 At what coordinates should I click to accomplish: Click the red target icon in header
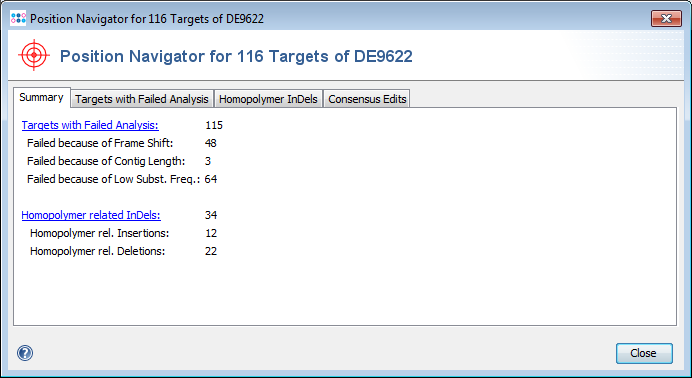click(34, 55)
